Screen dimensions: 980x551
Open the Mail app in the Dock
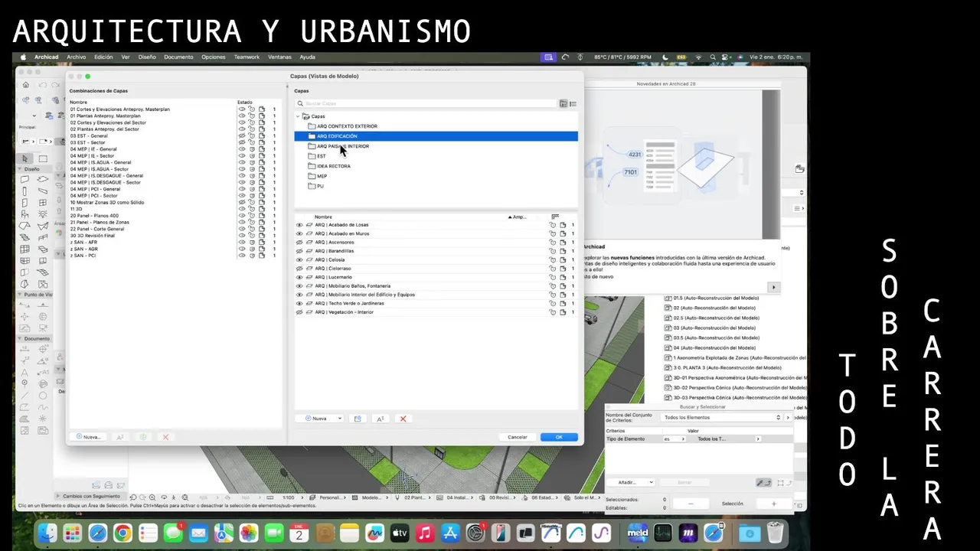pyautogui.click(x=198, y=533)
